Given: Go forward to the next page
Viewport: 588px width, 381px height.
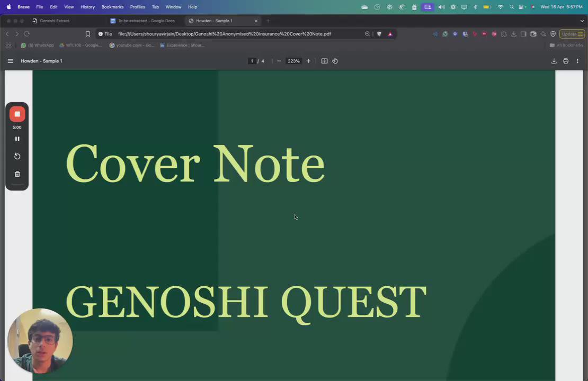Looking at the screenshot, I should pyautogui.click(x=17, y=34).
